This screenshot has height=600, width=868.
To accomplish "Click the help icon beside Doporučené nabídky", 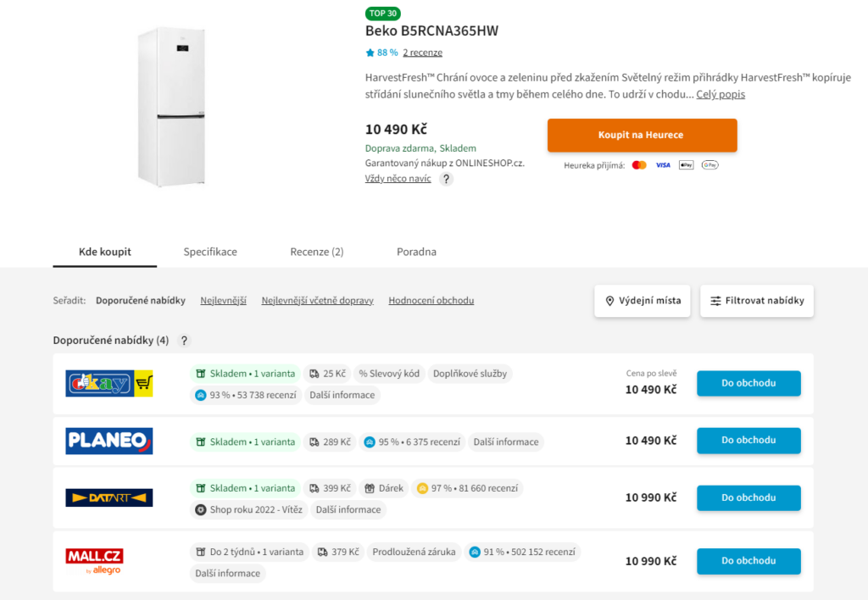I will click(x=184, y=341).
